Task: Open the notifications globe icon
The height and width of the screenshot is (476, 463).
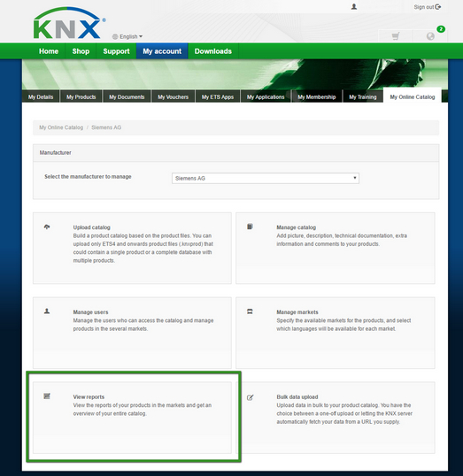Action: (430, 36)
